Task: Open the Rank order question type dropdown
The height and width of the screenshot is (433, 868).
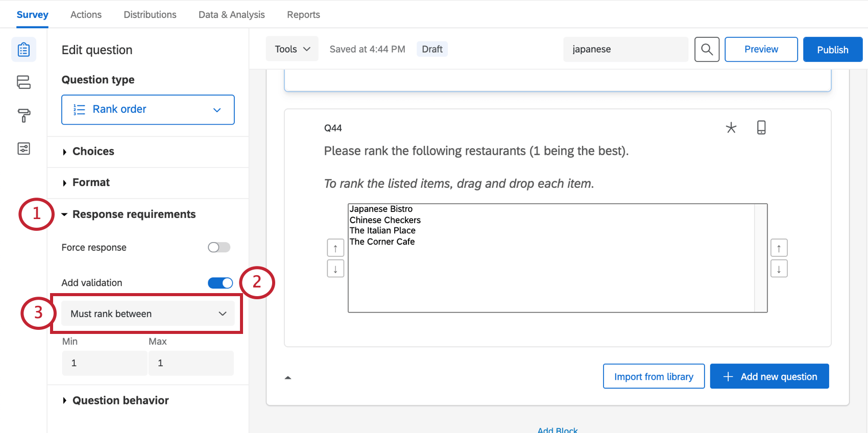Action: point(148,109)
